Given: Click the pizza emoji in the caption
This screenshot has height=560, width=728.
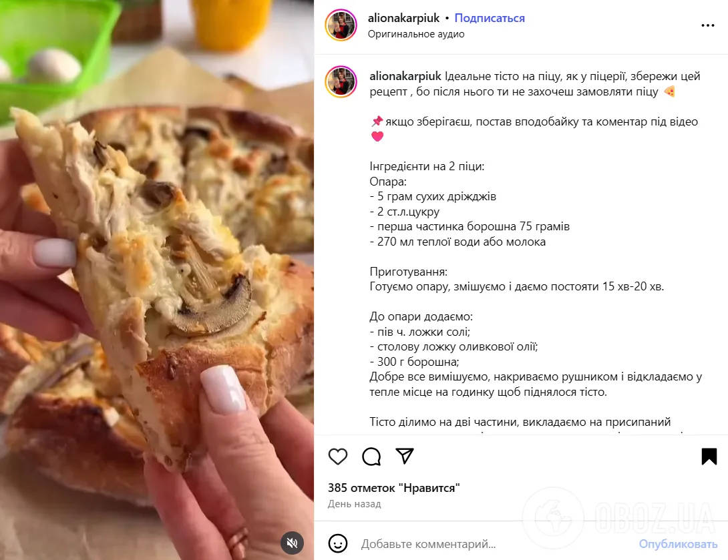Looking at the screenshot, I should click(x=669, y=91).
